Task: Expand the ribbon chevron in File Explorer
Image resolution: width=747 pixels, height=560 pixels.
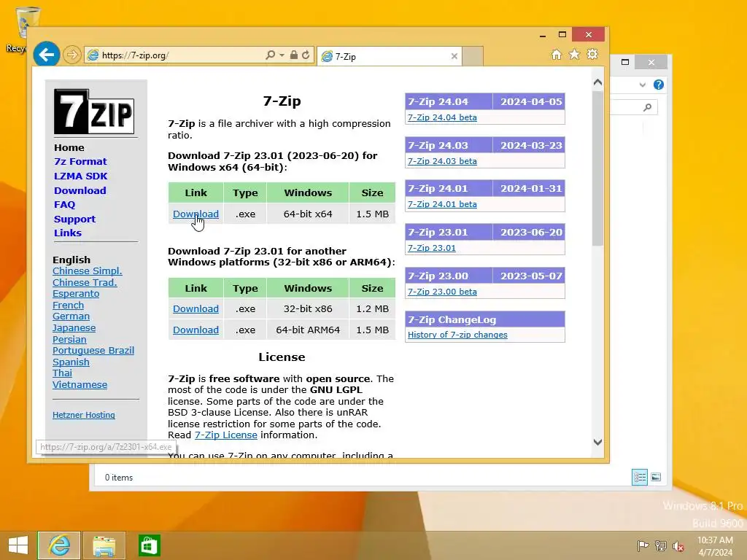Action: click(643, 85)
